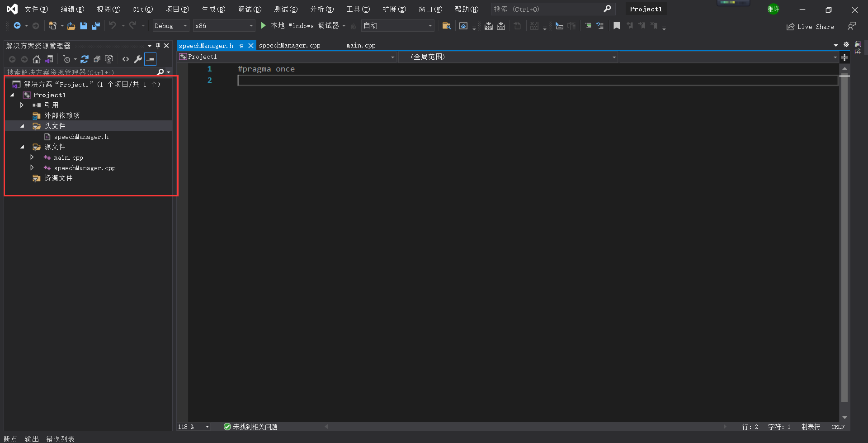Click the new project icon
Image resolution: width=868 pixels, height=443 pixels.
[52, 26]
